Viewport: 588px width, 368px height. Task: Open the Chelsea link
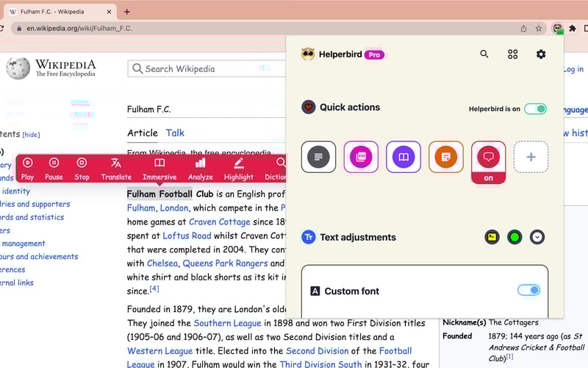click(162, 263)
